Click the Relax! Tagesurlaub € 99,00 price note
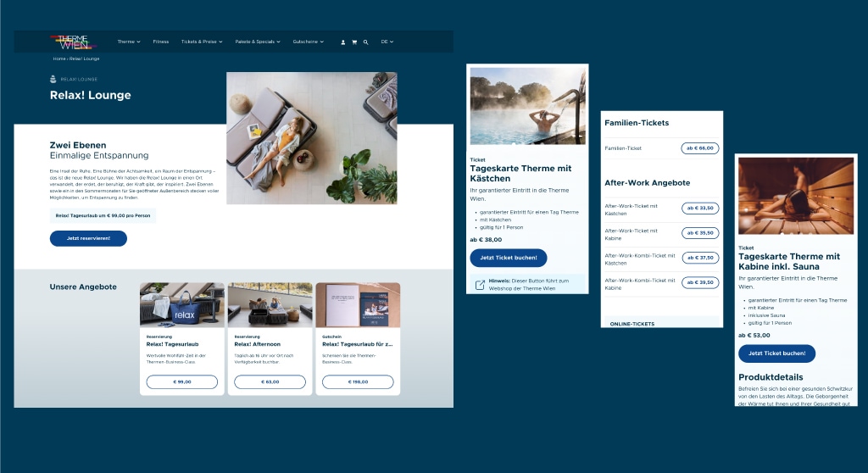Viewport: 868px width, 473px height. 103,215
